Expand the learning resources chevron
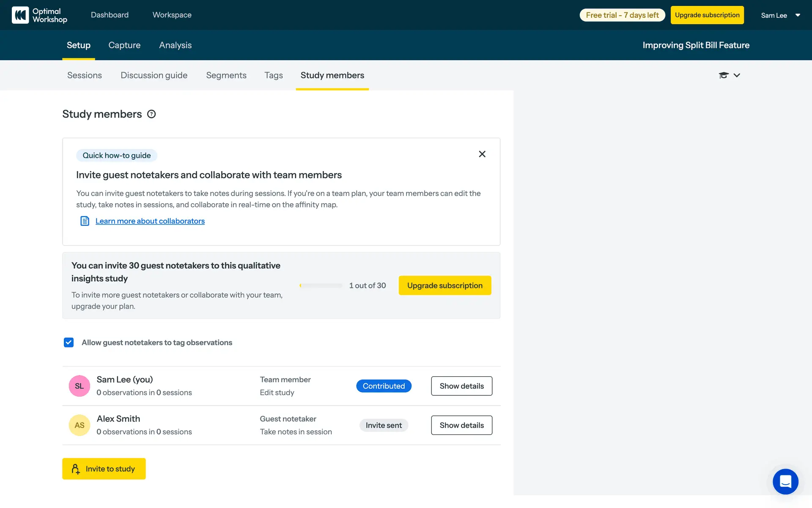The height and width of the screenshot is (508, 812). pos(737,75)
